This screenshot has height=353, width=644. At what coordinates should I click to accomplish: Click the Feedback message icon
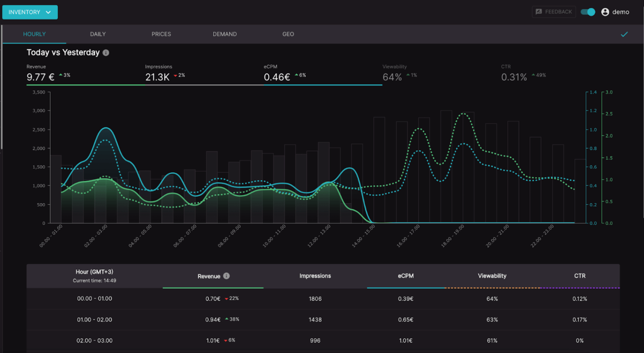coord(539,12)
